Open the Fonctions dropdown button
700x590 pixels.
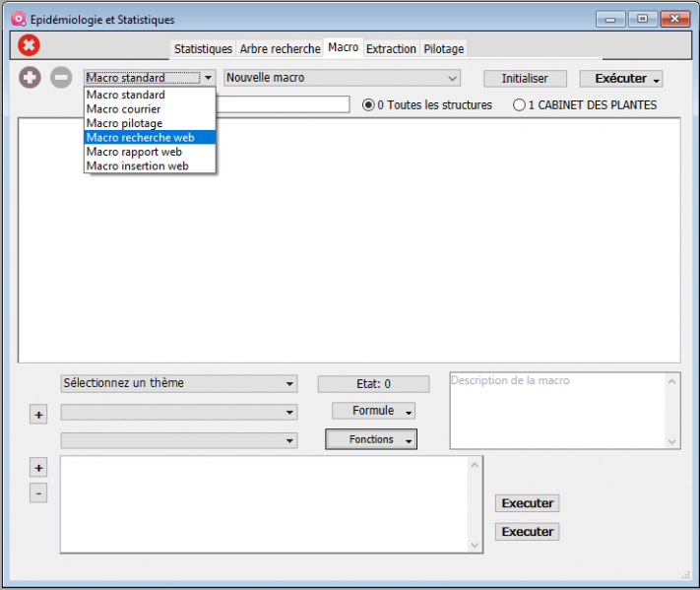[371, 439]
